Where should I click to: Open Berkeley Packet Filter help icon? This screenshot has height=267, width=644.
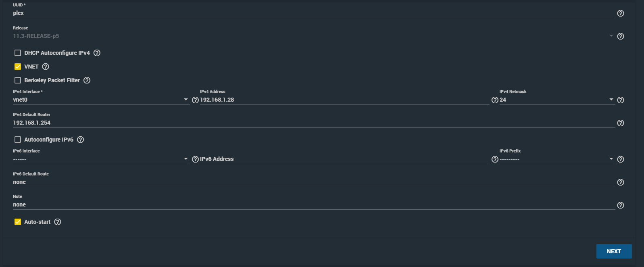tap(87, 80)
